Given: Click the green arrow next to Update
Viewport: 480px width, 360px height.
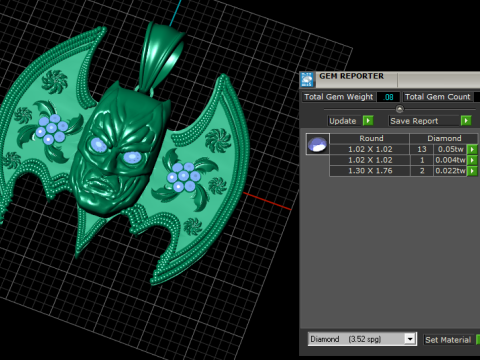Looking at the screenshot, I should (x=368, y=121).
